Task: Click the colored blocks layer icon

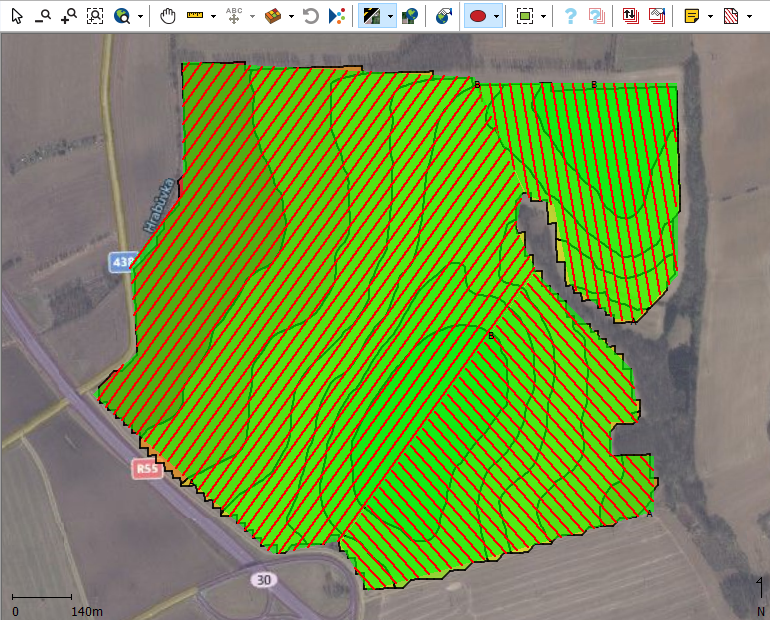Action: [273, 16]
